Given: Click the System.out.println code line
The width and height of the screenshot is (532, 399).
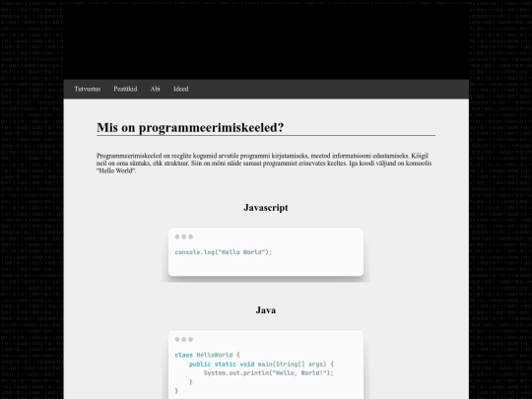Looking at the screenshot, I should [268, 372].
